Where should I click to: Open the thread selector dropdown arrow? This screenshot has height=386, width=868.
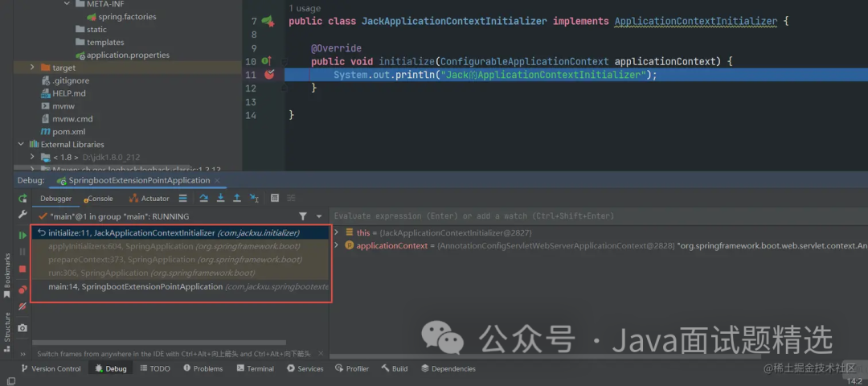point(319,216)
